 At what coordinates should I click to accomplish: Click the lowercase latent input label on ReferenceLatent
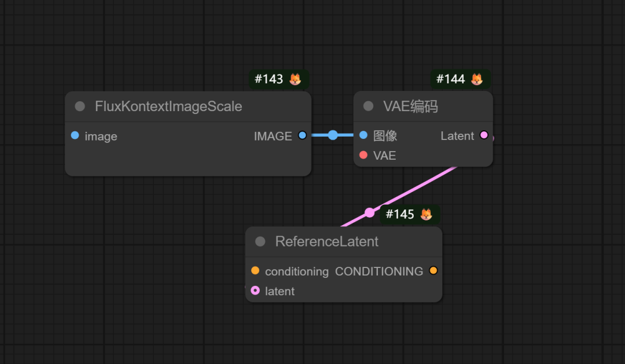(280, 292)
